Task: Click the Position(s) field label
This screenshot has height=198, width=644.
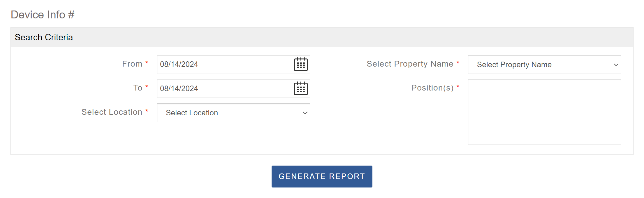Action: pyautogui.click(x=432, y=88)
